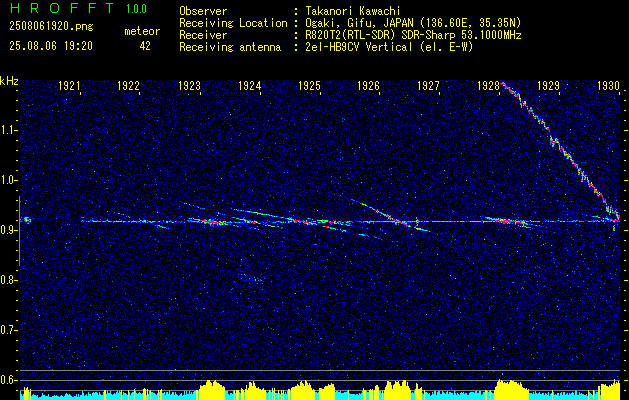Viewport: 629px width, 400px height.
Task: Click the 1926 time marker
Action: [369, 85]
